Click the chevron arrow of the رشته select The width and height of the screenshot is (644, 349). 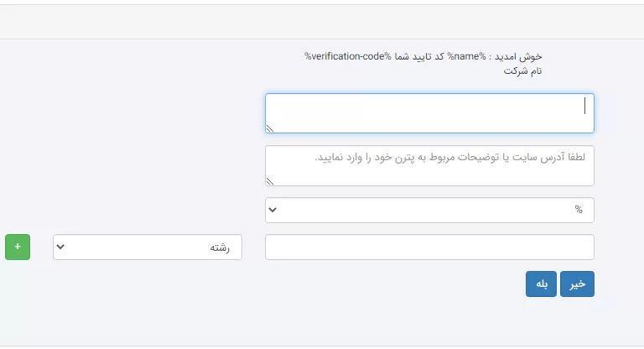pyautogui.click(x=61, y=247)
